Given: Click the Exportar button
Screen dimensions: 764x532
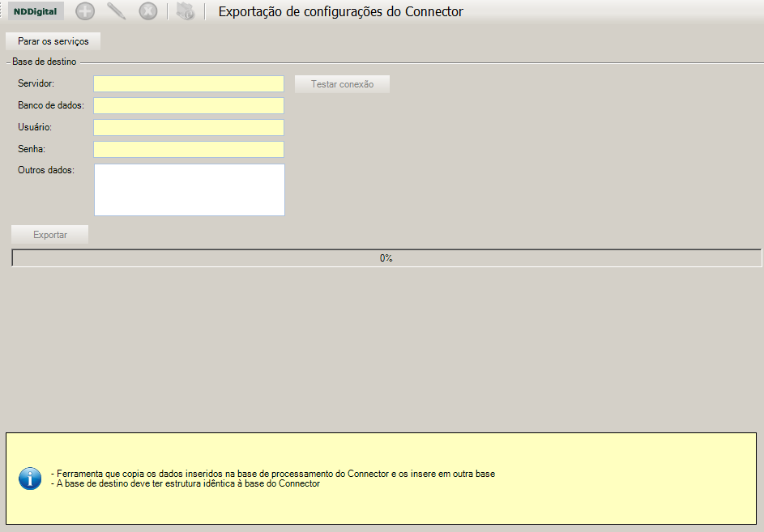Looking at the screenshot, I should click(x=50, y=234).
